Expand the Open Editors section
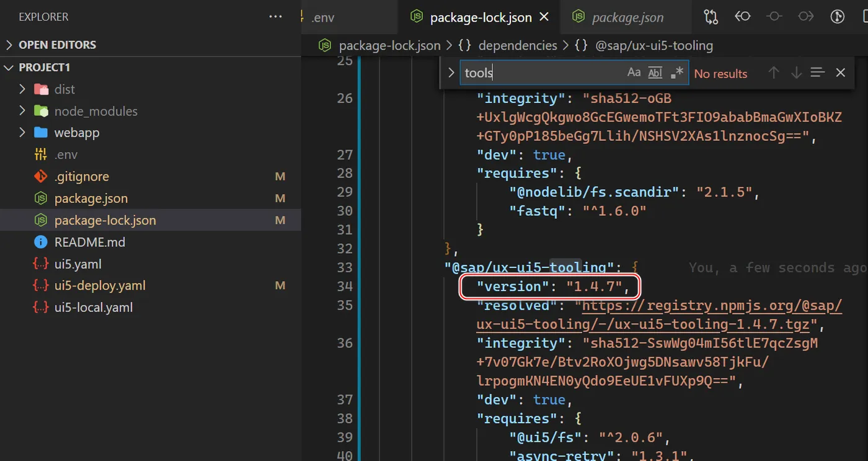This screenshot has width=868, height=461. point(9,45)
